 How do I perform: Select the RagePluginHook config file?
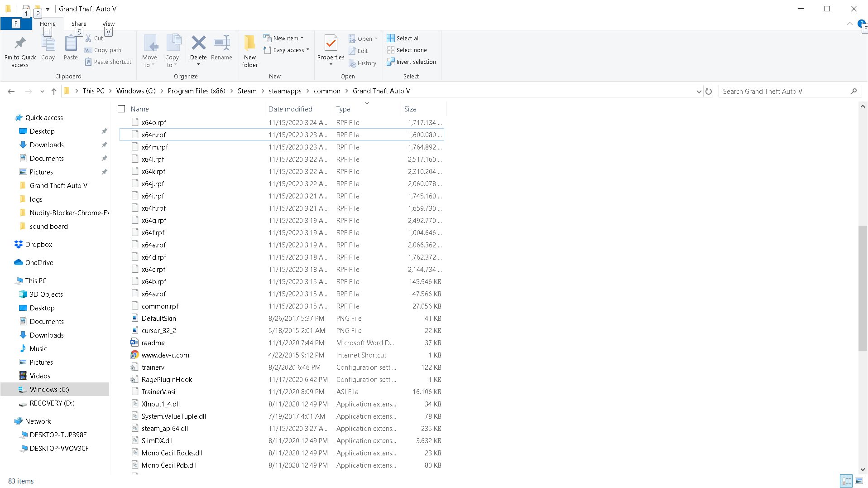pyautogui.click(x=282, y=379)
